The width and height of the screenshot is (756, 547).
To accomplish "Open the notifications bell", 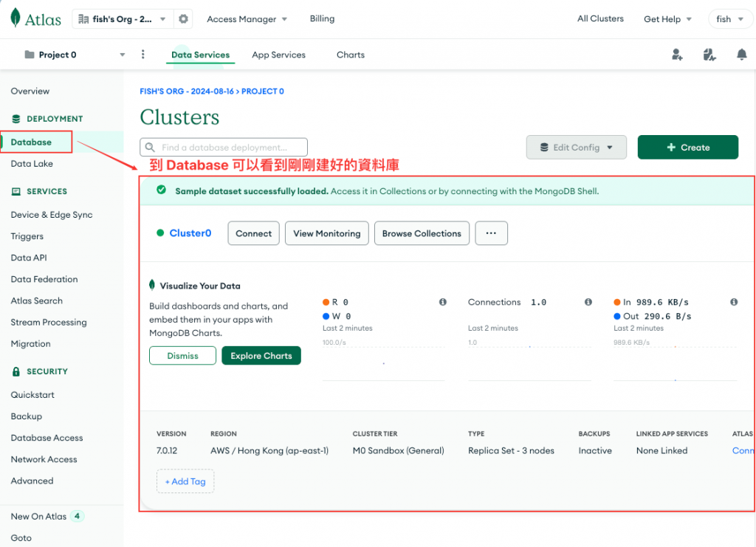I will click(x=741, y=55).
